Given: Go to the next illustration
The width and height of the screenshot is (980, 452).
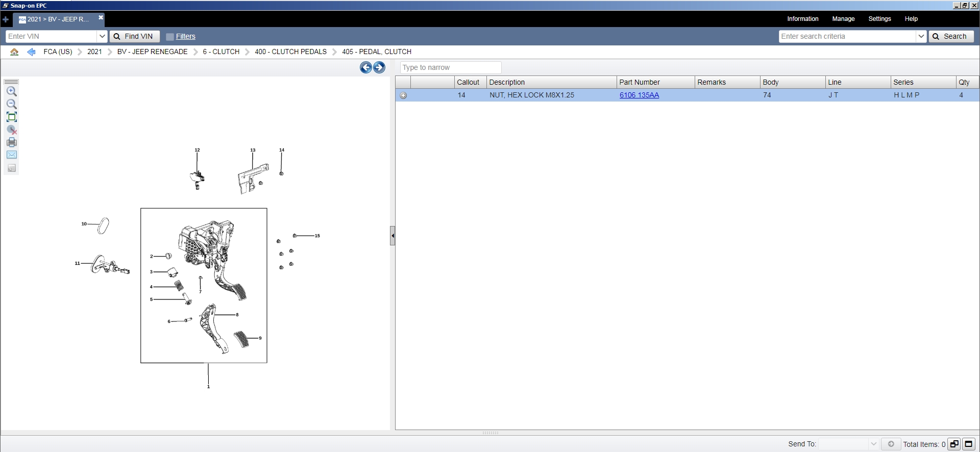Looking at the screenshot, I should click(379, 67).
